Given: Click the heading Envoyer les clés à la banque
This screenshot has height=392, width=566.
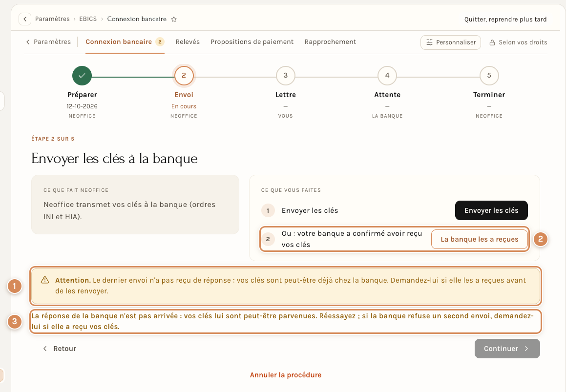Looking at the screenshot, I should click(114, 159).
